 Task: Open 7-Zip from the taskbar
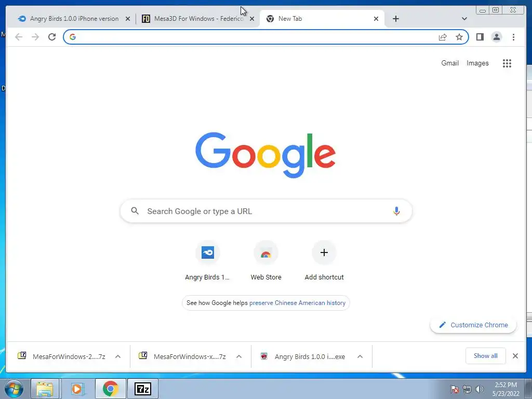[143, 389]
